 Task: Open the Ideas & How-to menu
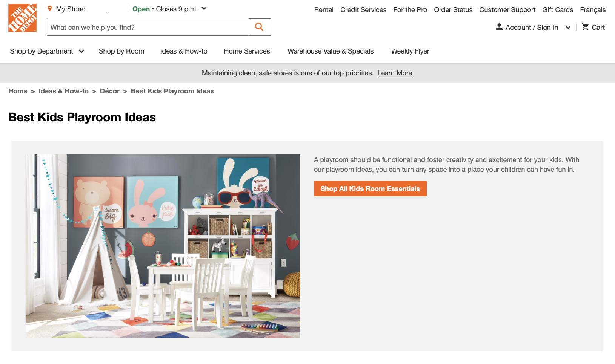(x=184, y=51)
